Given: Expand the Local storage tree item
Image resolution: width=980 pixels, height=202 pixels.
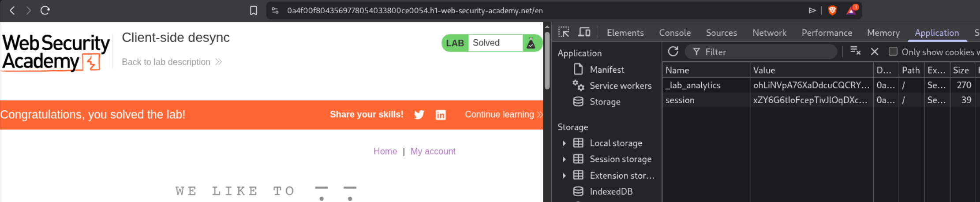Looking at the screenshot, I should pos(564,143).
